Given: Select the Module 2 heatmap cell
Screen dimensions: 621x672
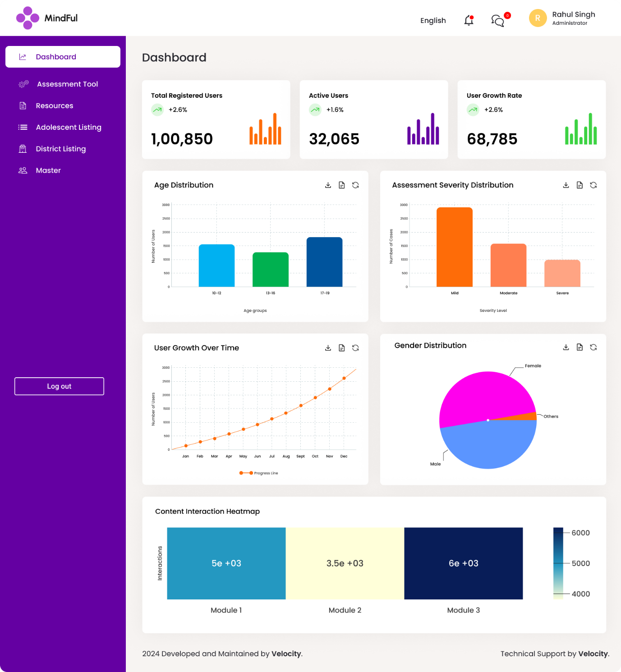Looking at the screenshot, I should point(345,563).
